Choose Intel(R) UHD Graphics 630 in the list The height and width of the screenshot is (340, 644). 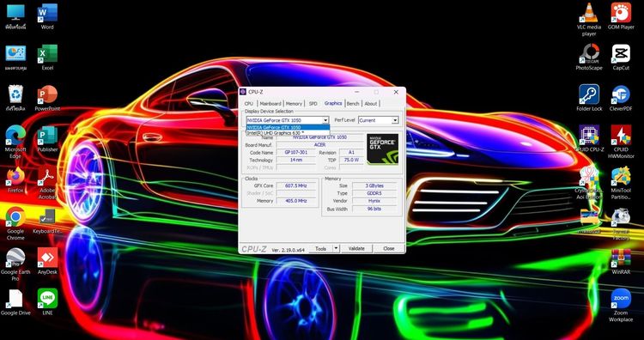pyautogui.click(x=288, y=133)
